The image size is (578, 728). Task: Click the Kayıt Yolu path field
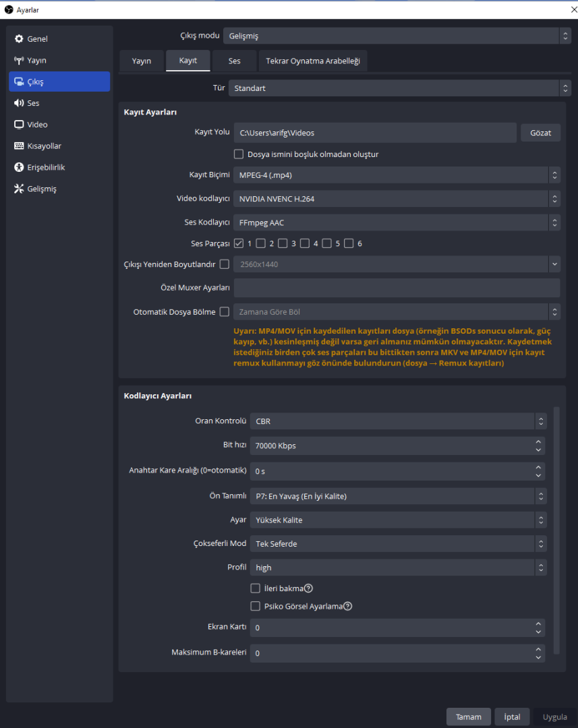375,133
